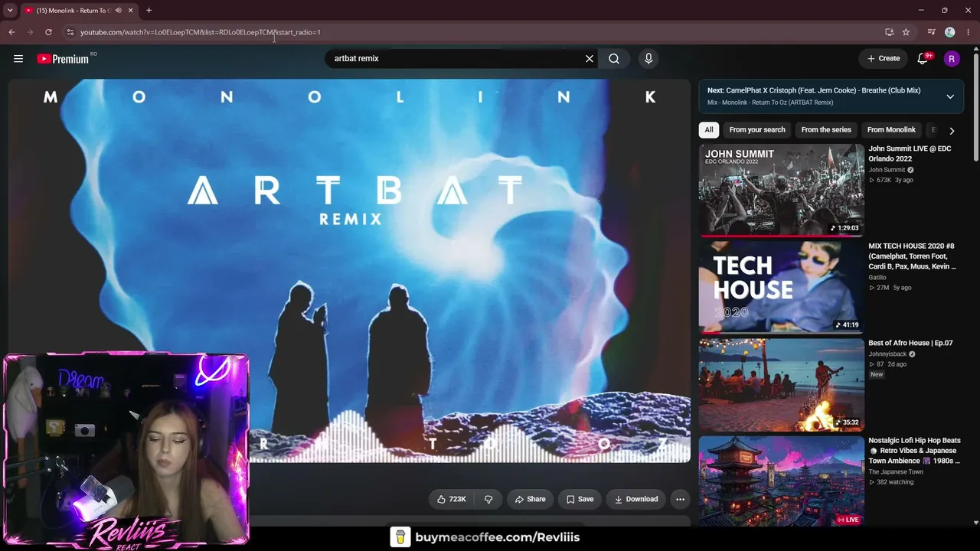Reload the current browser page

point(48,32)
